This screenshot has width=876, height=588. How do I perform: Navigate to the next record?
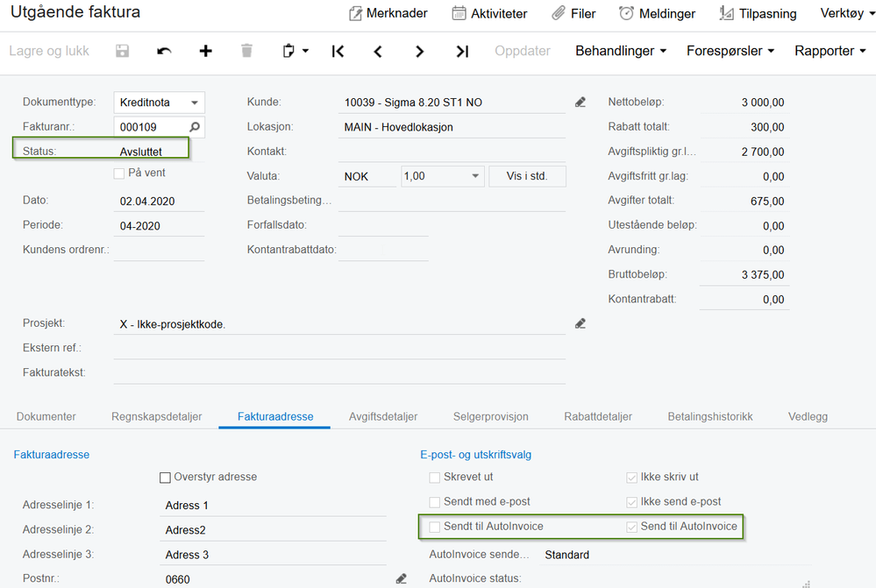click(x=419, y=51)
